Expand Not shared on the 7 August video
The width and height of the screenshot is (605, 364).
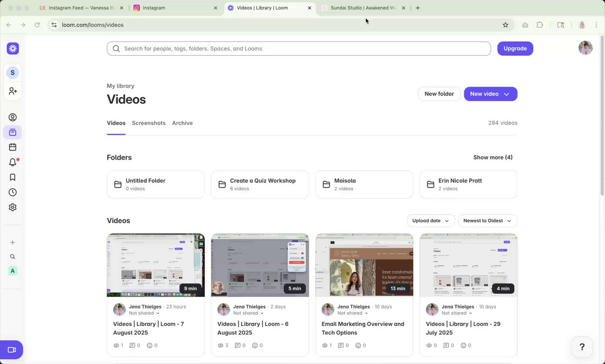144,313
